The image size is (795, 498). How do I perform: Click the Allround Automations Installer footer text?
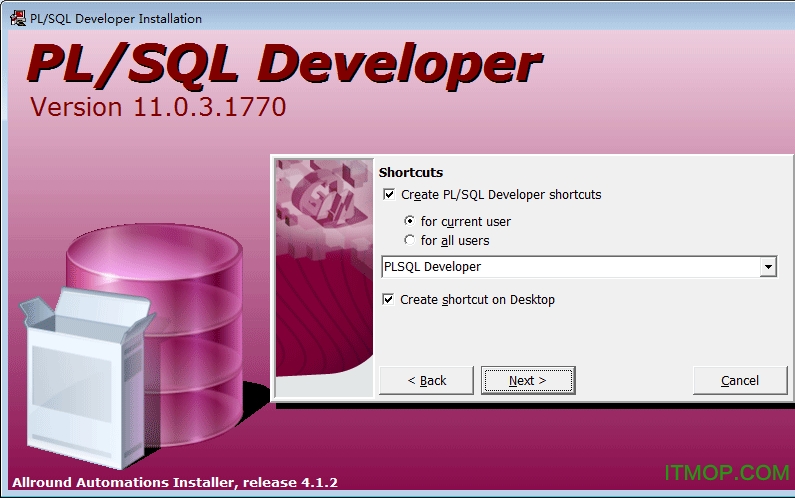coord(175,482)
